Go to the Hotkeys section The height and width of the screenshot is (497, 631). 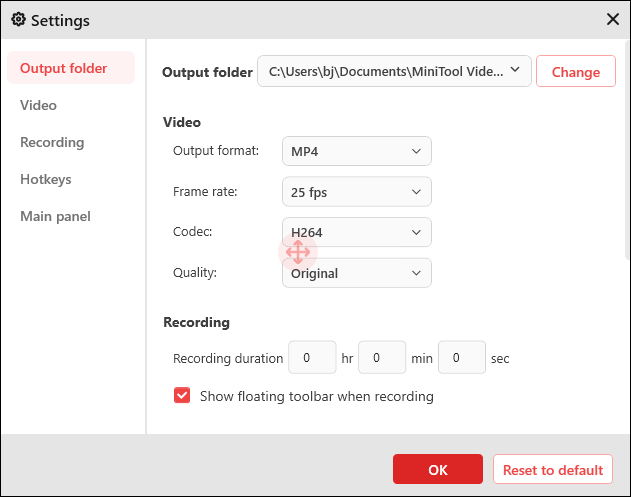46,179
